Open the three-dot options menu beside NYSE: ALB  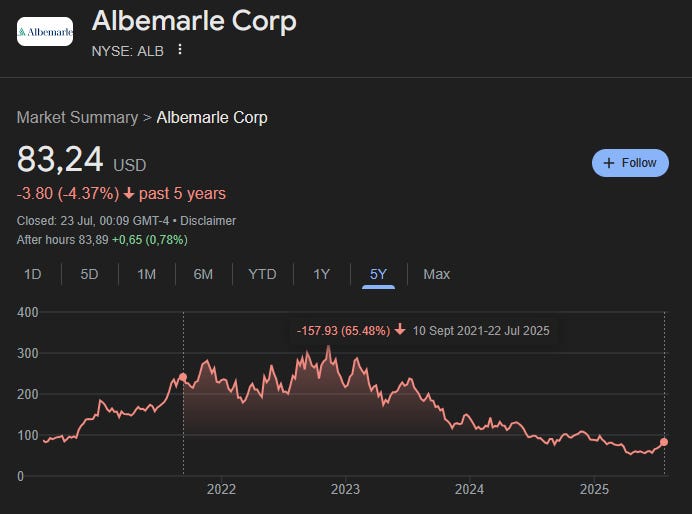click(180, 49)
